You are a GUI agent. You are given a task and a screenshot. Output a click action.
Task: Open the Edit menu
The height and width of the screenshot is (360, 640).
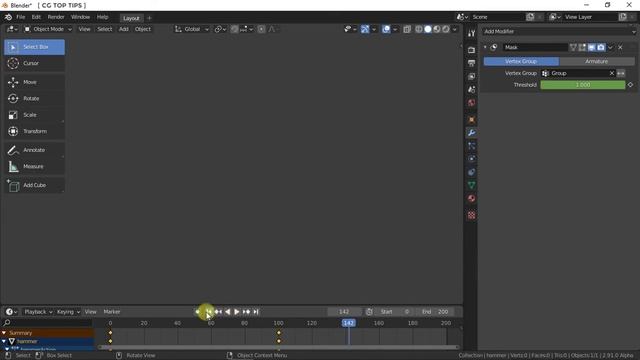[x=36, y=17]
